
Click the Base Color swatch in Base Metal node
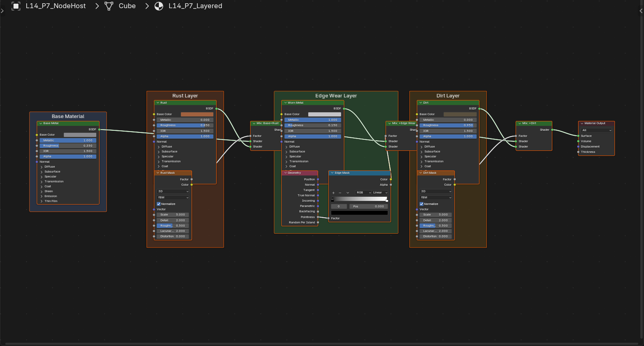(80, 135)
